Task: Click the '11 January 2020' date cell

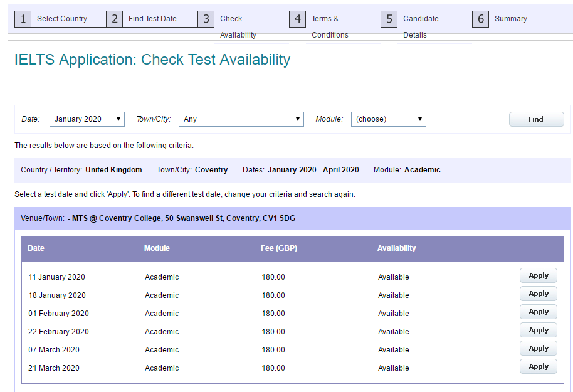Action: 56,277
